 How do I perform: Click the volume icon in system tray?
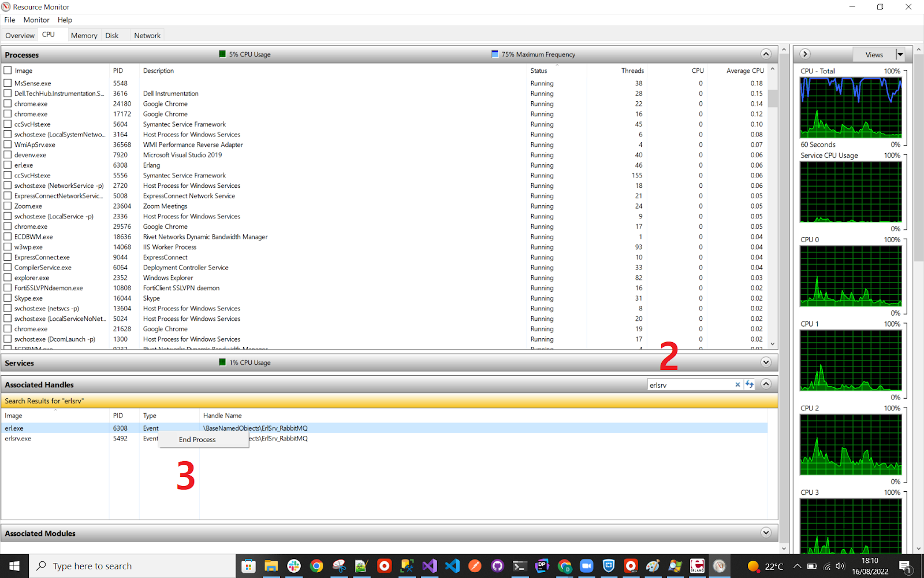point(840,566)
